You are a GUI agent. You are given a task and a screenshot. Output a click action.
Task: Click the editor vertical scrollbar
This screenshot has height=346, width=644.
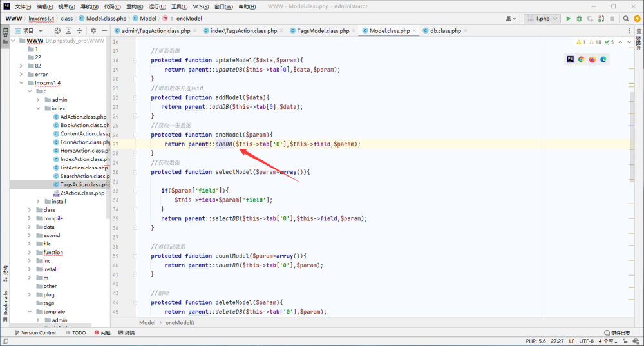[631, 135]
